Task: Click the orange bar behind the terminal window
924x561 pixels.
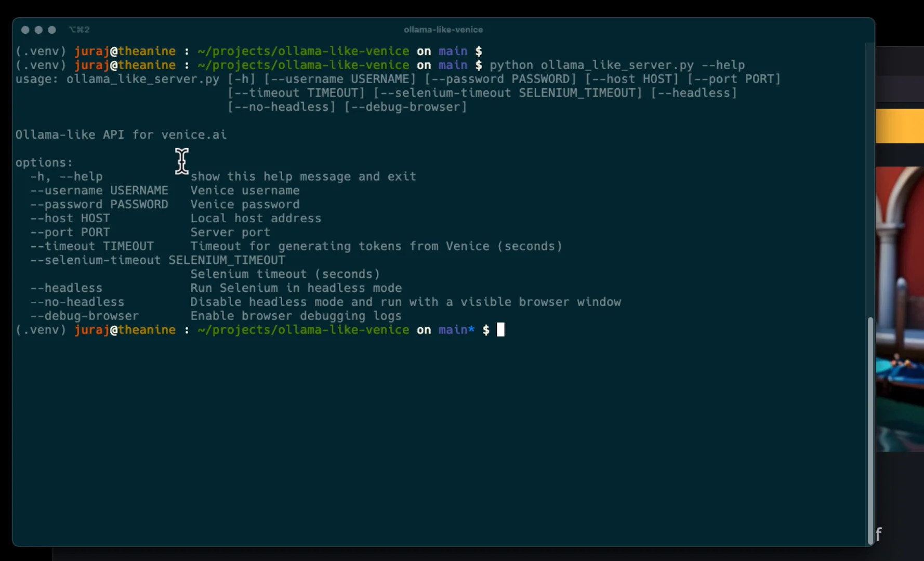Action: pyautogui.click(x=899, y=126)
